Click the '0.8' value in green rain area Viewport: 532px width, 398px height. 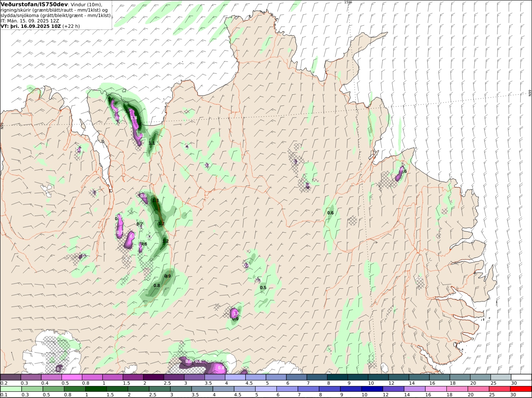(157, 285)
